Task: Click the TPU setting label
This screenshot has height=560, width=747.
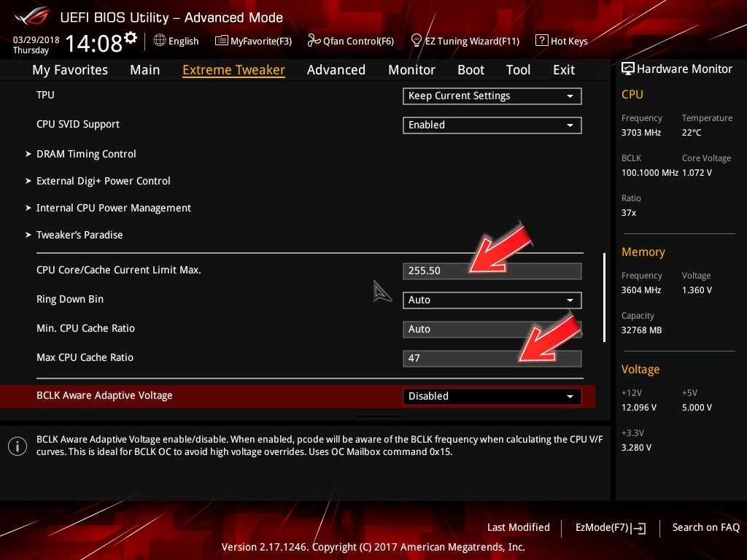Action: click(x=45, y=95)
